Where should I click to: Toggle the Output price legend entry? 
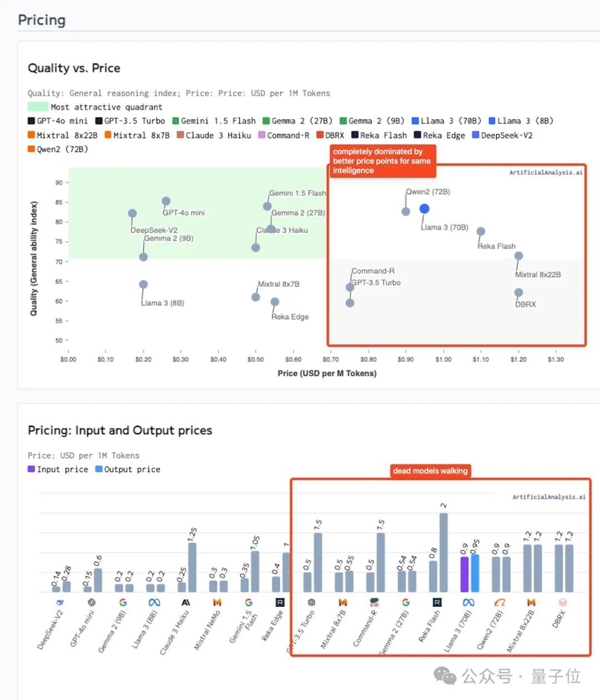tap(127, 469)
